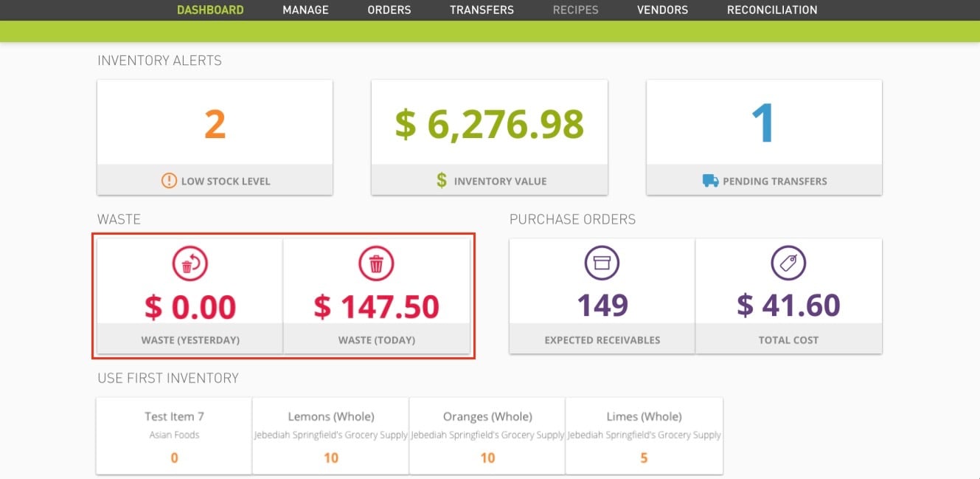Click the Dashboard menu item
This screenshot has width=980, height=479.
210,10
